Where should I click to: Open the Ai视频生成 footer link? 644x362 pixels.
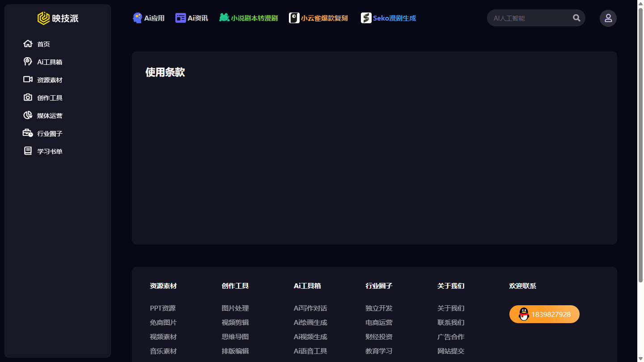coord(310,337)
